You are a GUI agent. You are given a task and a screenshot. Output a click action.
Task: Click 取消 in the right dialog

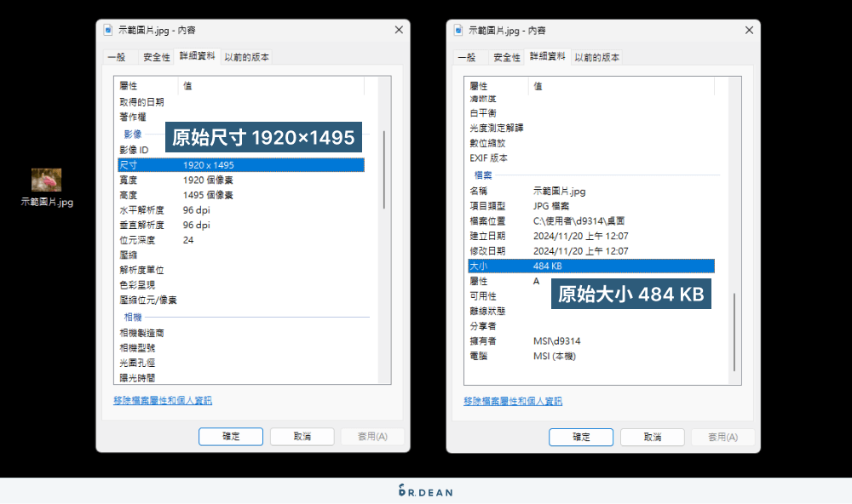(652, 437)
